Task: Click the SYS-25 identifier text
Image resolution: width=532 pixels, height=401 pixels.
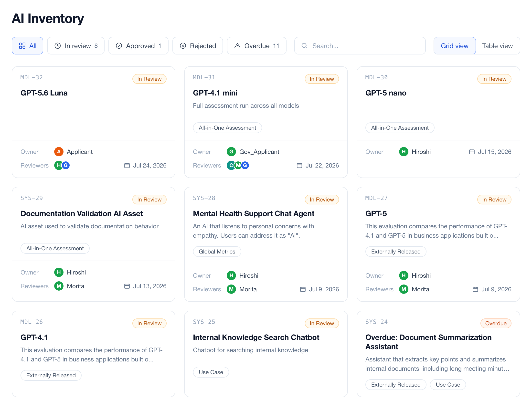Action: click(204, 322)
